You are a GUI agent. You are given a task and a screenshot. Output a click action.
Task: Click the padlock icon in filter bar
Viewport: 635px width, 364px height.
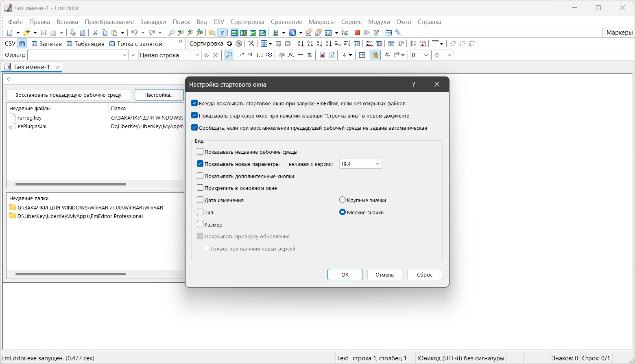pyautogui.click(x=375, y=55)
